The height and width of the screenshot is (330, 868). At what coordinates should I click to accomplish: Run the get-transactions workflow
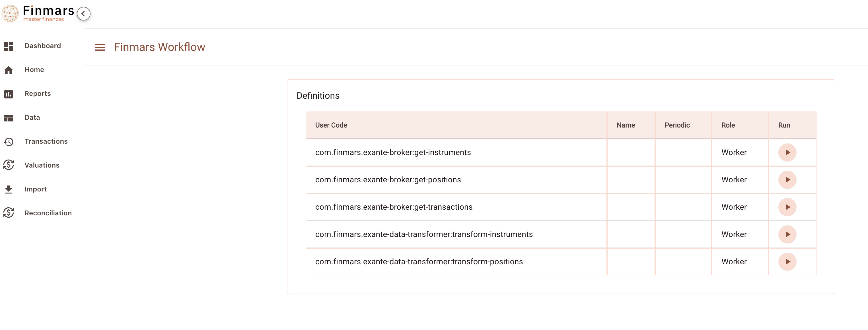coord(787,207)
